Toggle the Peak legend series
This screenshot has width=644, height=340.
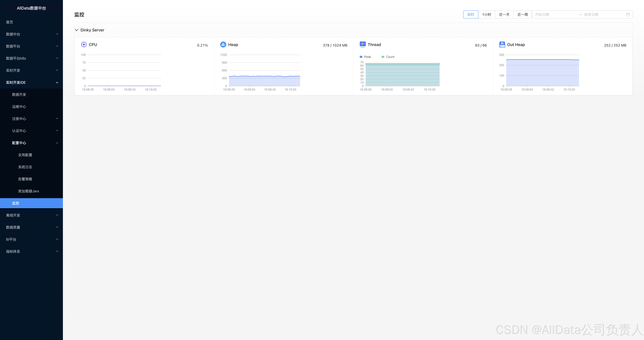coord(365,57)
